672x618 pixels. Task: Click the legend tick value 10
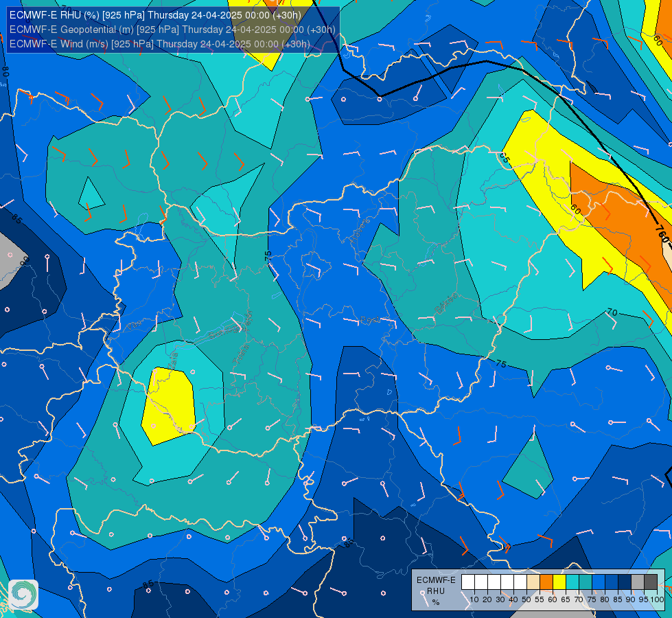pyautogui.click(x=474, y=599)
